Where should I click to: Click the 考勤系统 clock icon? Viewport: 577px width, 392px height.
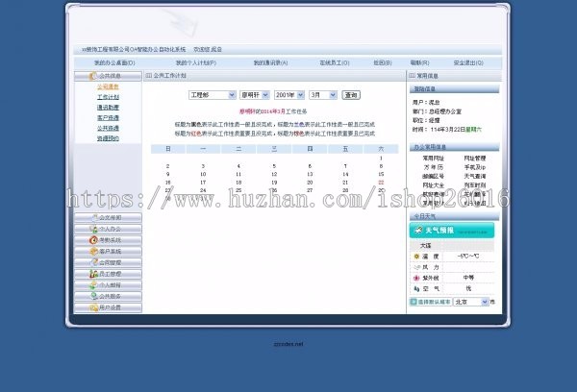93,240
